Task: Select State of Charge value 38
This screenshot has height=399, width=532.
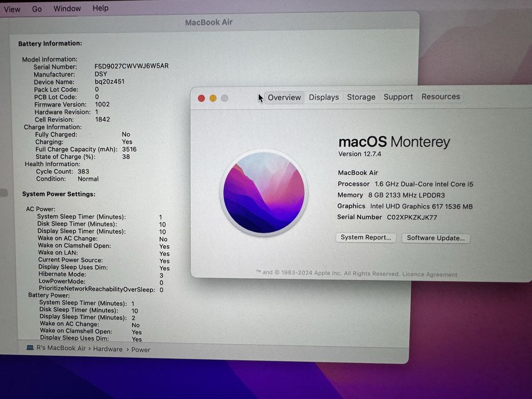Action: (126, 157)
